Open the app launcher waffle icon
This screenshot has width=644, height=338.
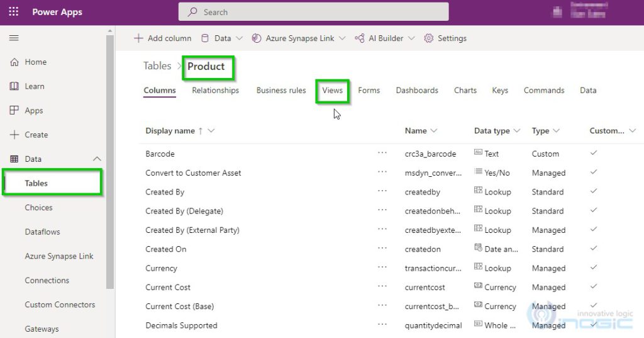14,11
